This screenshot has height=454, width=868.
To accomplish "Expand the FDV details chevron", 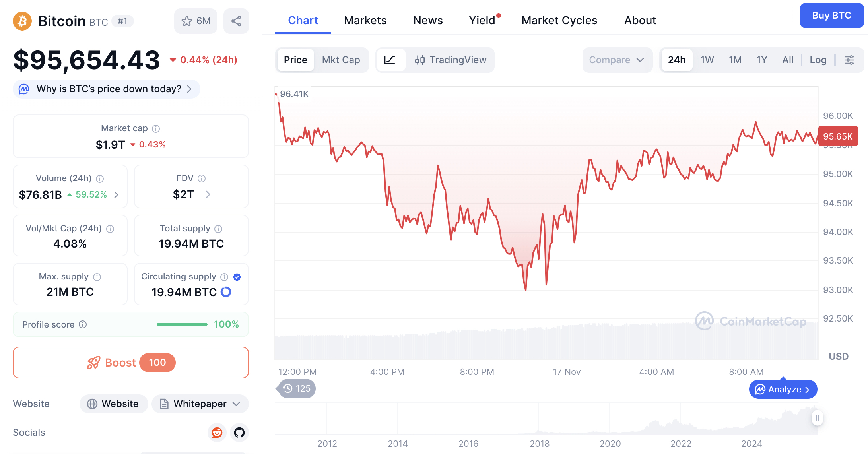I will [x=208, y=194].
